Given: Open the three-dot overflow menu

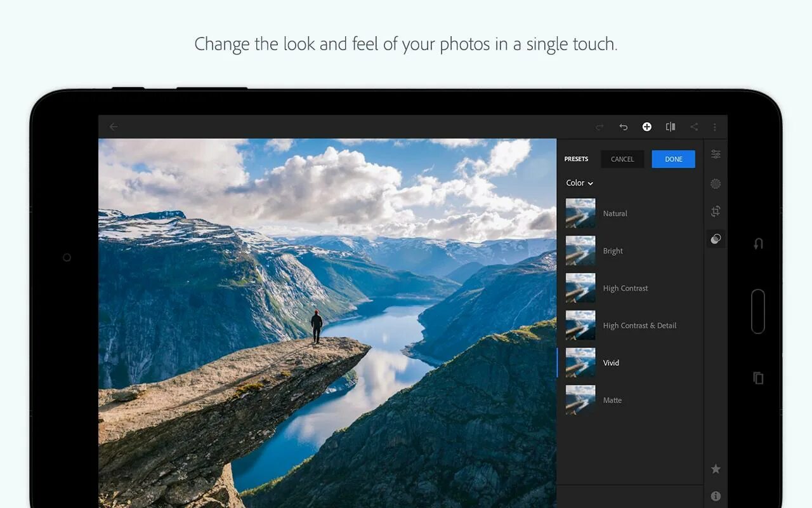Looking at the screenshot, I should tap(715, 127).
